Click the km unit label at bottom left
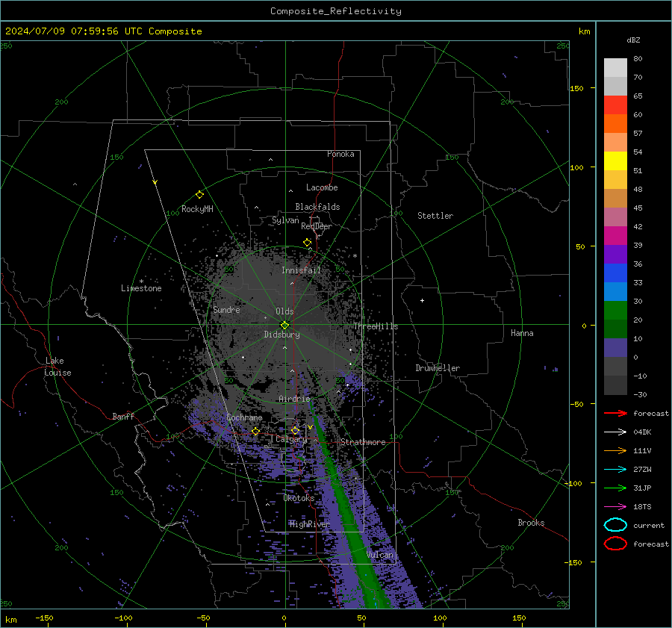672x628 pixels. pos(11,620)
